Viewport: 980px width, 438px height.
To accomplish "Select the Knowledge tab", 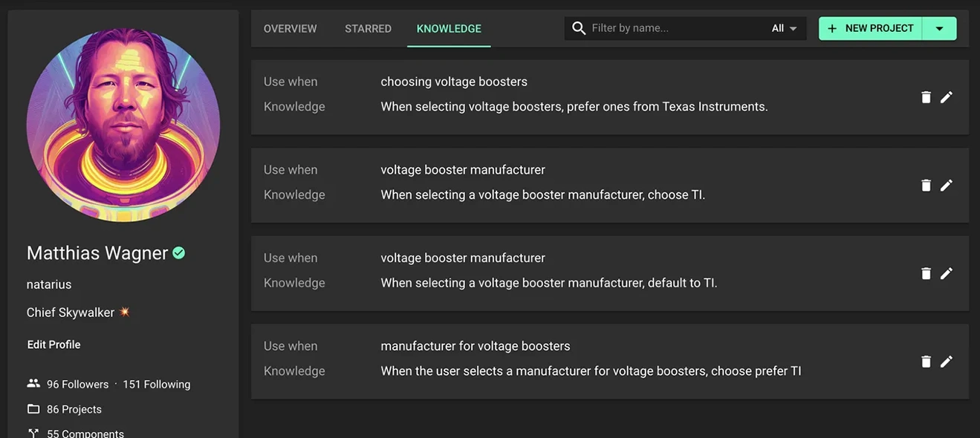I will click(x=449, y=28).
